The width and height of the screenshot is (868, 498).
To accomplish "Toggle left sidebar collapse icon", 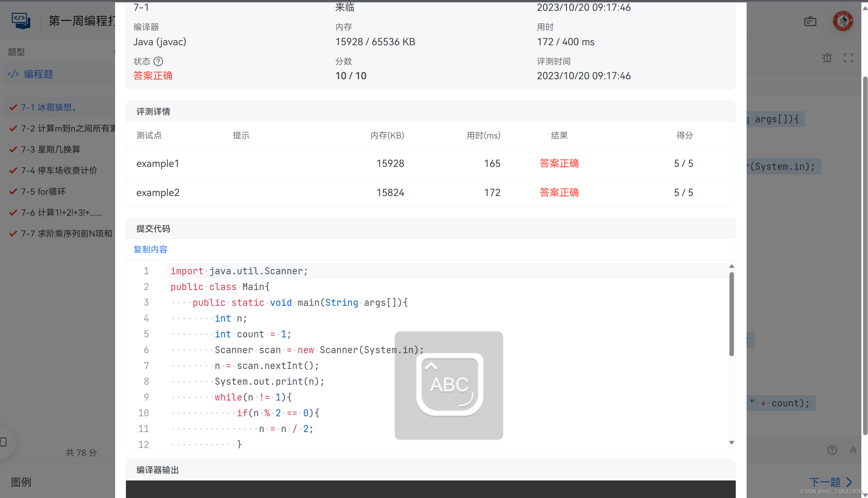I will click(4, 442).
